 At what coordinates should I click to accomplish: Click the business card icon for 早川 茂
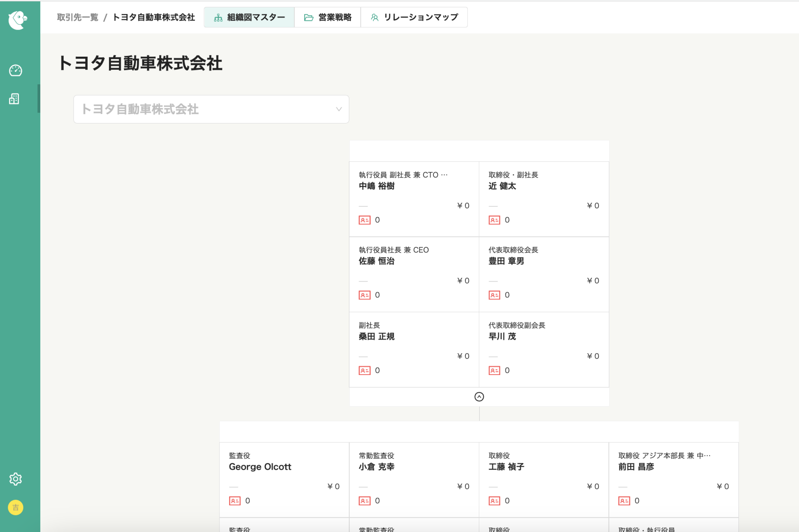494,371
